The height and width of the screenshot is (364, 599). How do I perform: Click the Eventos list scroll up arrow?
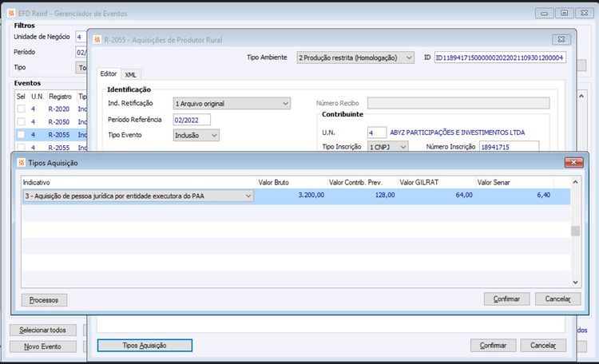pyautogui.click(x=581, y=97)
